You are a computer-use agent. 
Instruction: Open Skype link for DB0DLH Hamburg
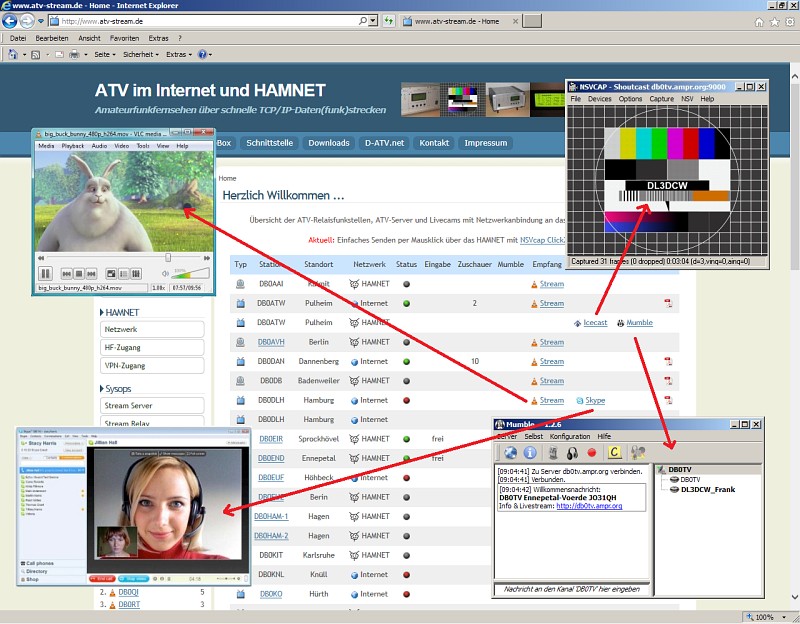pos(595,401)
